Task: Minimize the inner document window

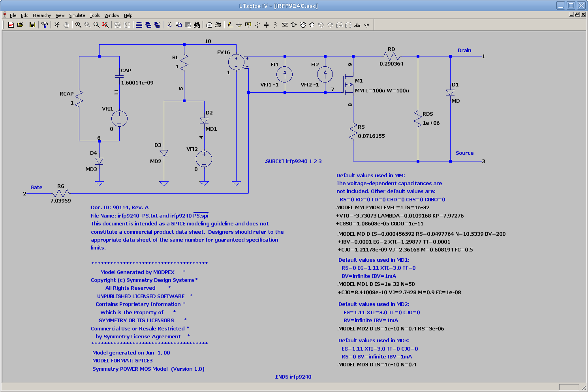Action: [x=571, y=15]
